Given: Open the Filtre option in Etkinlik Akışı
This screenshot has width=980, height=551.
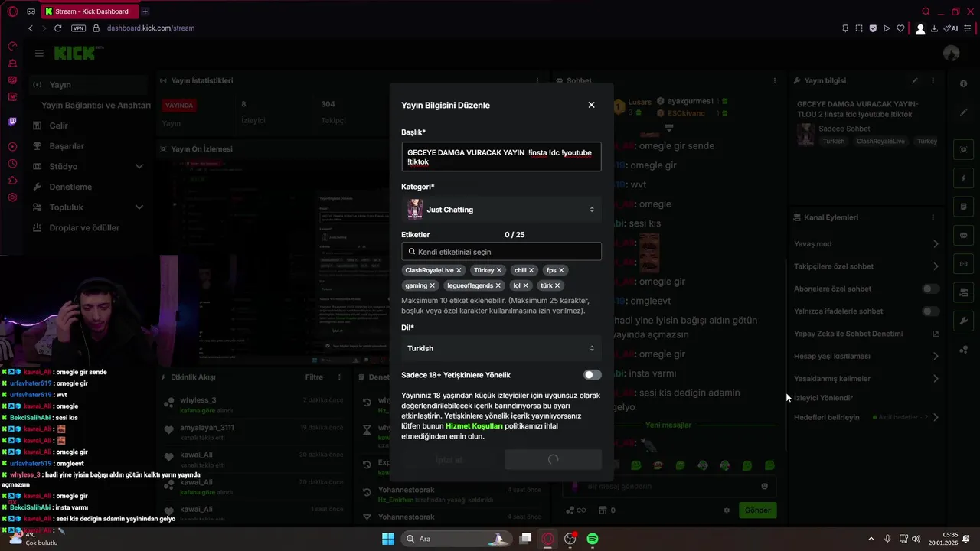Looking at the screenshot, I should click(314, 377).
